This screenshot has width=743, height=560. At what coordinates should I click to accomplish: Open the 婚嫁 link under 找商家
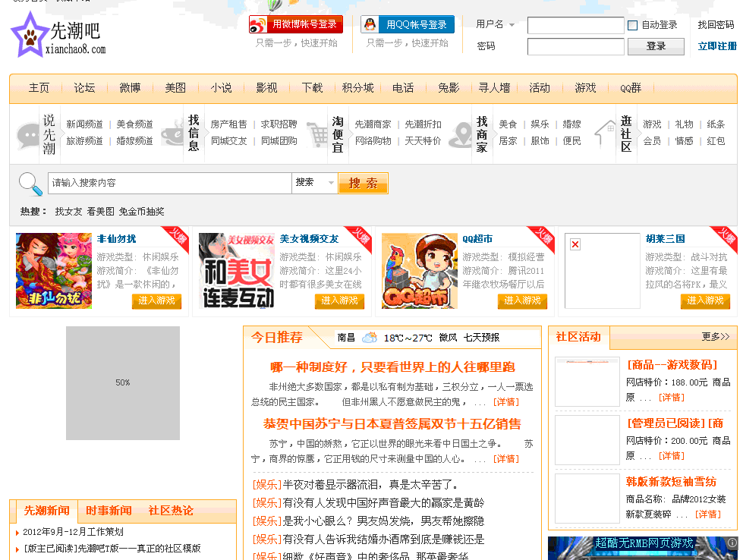(571, 124)
